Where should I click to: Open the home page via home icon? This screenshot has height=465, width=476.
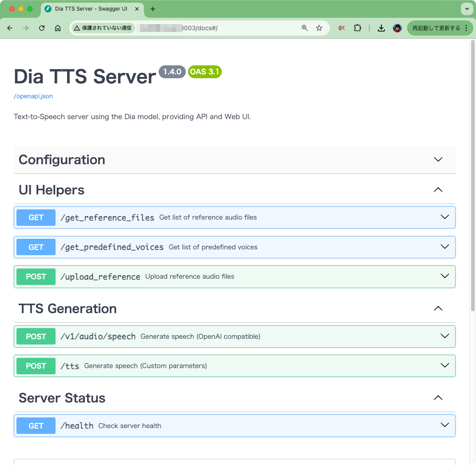(x=58, y=28)
